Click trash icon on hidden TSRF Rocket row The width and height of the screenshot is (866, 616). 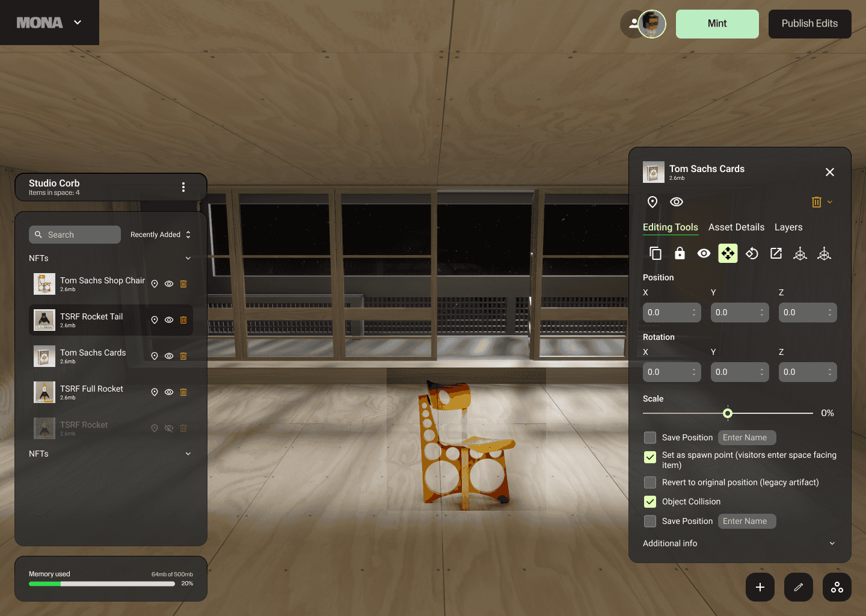pyautogui.click(x=183, y=428)
